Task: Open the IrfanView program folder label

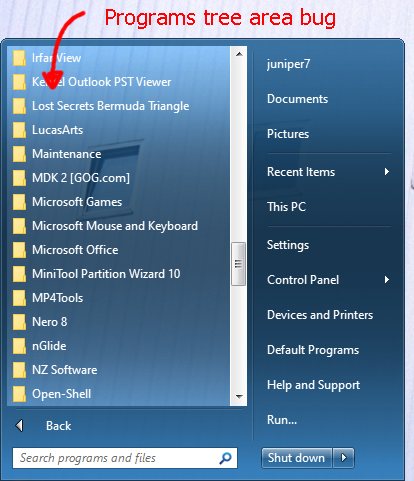Action: point(56,58)
